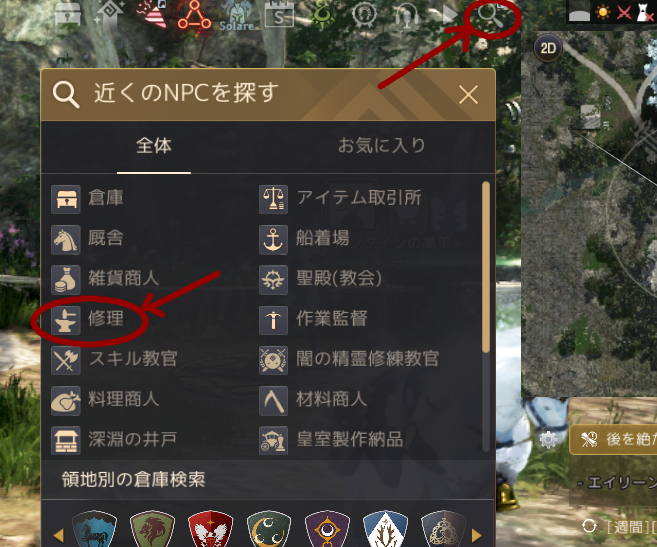This screenshot has width=657, height=547.
Task: Select the red lion territory shield emblem
Action: pyautogui.click(x=152, y=529)
